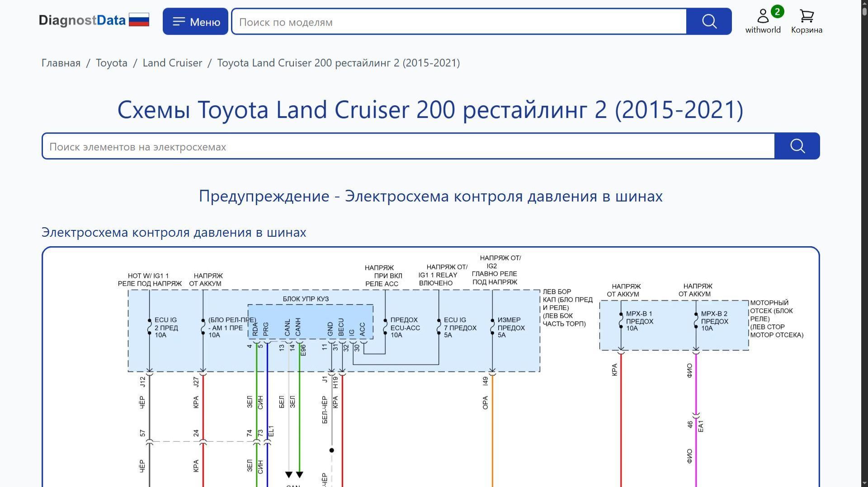
Task: Click the Russian flag language icon
Action: (139, 20)
